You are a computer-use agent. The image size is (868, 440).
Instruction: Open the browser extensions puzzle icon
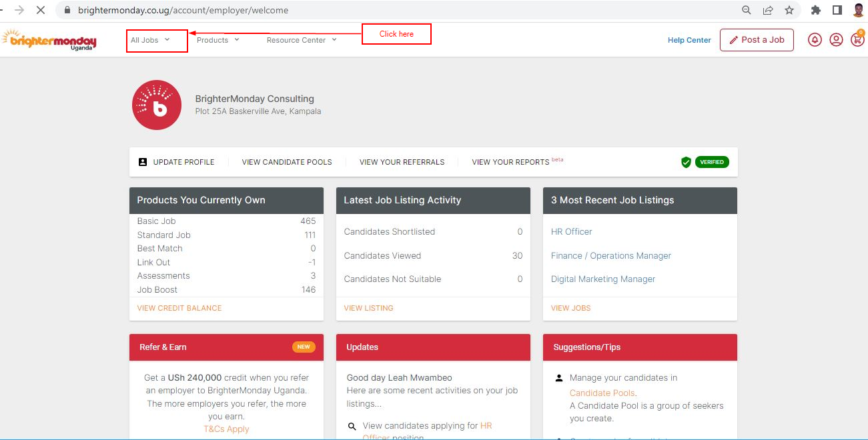[x=815, y=10]
